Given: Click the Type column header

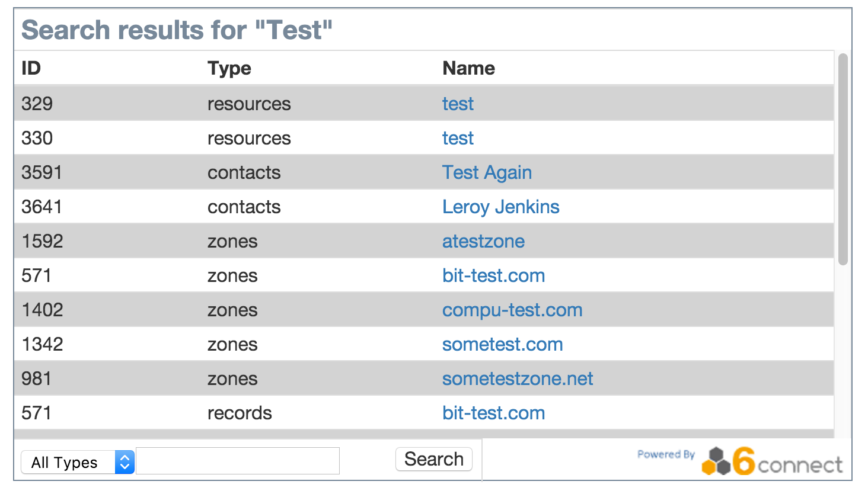Looking at the screenshot, I should (x=229, y=68).
